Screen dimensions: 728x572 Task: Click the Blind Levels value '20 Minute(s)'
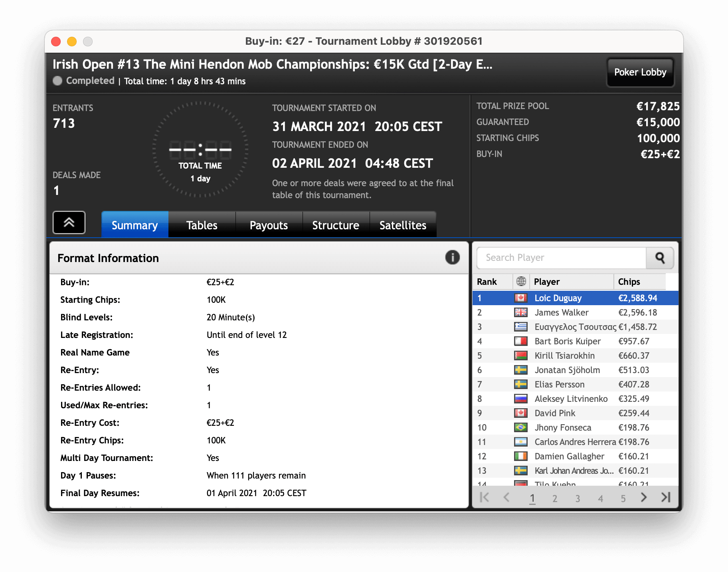point(231,317)
